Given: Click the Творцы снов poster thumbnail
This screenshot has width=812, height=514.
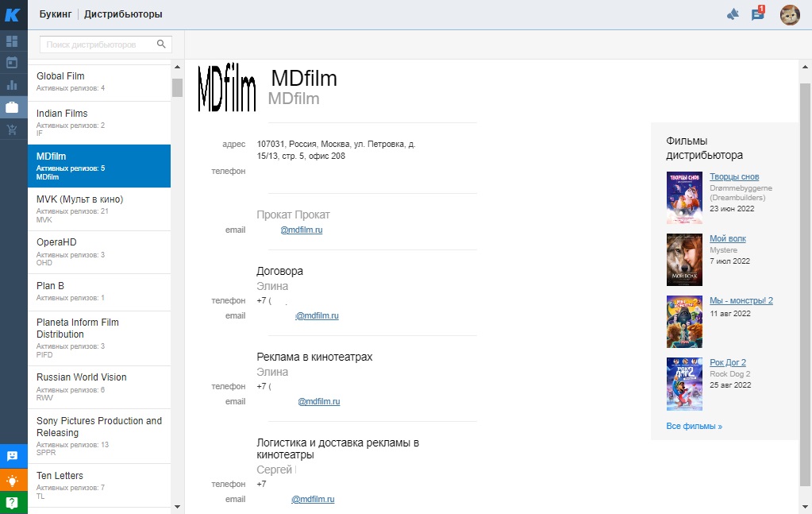Looking at the screenshot, I should [684, 198].
